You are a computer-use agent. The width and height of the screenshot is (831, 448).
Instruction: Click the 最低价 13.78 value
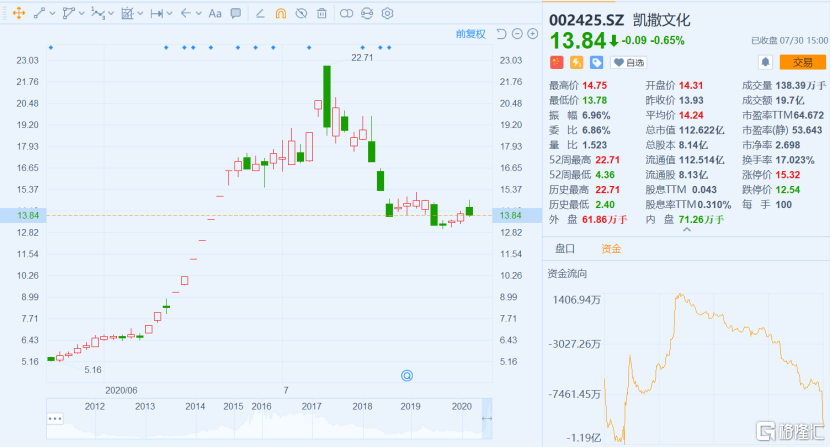tap(595, 100)
